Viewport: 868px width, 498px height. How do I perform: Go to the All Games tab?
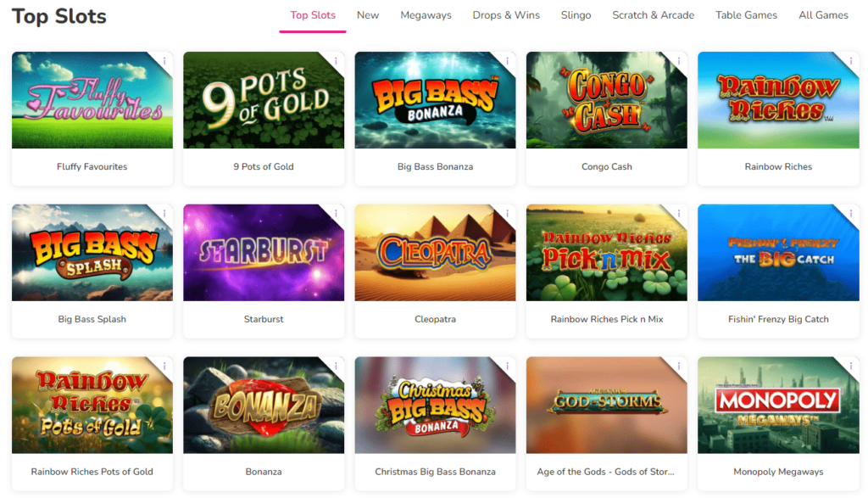pos(823,15)
